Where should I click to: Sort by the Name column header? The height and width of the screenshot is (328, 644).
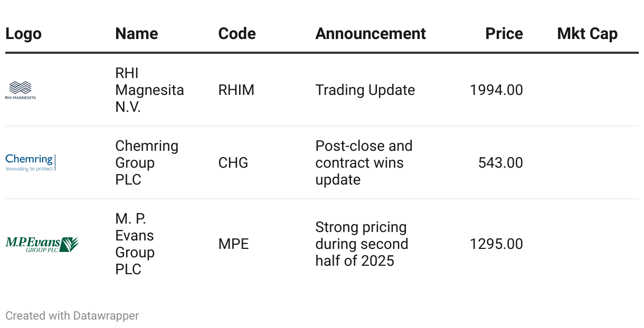click(136, 34)
